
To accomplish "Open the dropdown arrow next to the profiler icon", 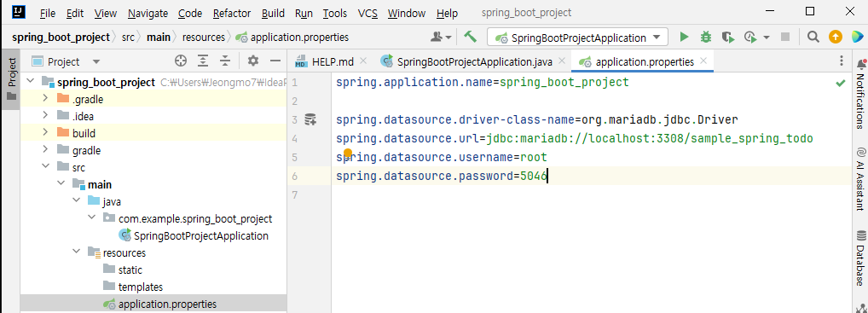I will [x=767, y=38].
